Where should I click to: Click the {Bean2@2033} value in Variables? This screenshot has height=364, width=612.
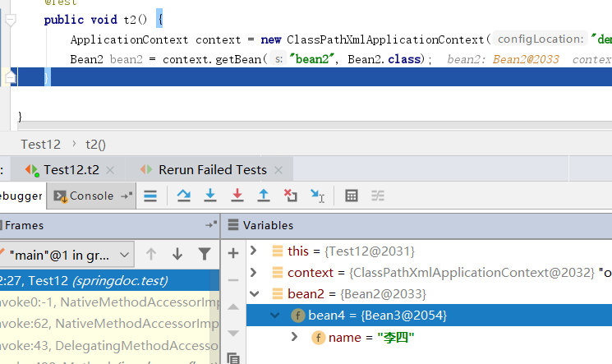(x=383, y=294)
